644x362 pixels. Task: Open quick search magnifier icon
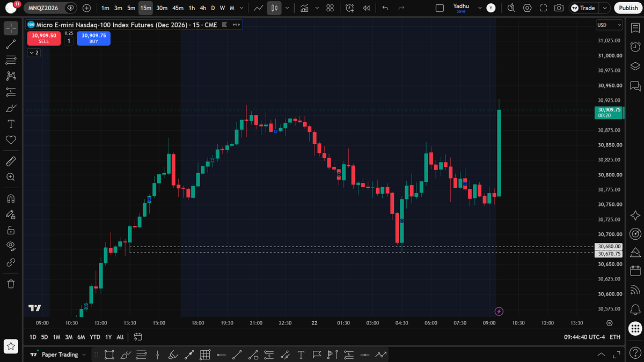[x=511, y=8]
